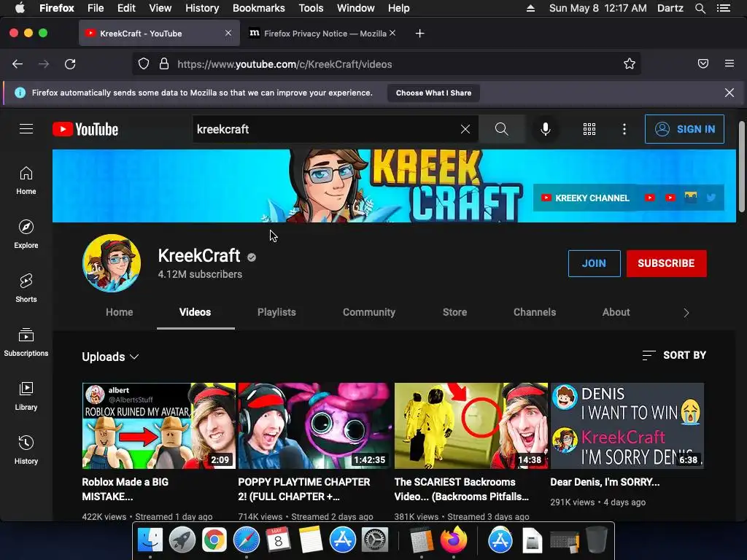Open Spotlight search in menu bar
747x560 pixels.
point(700,8)
